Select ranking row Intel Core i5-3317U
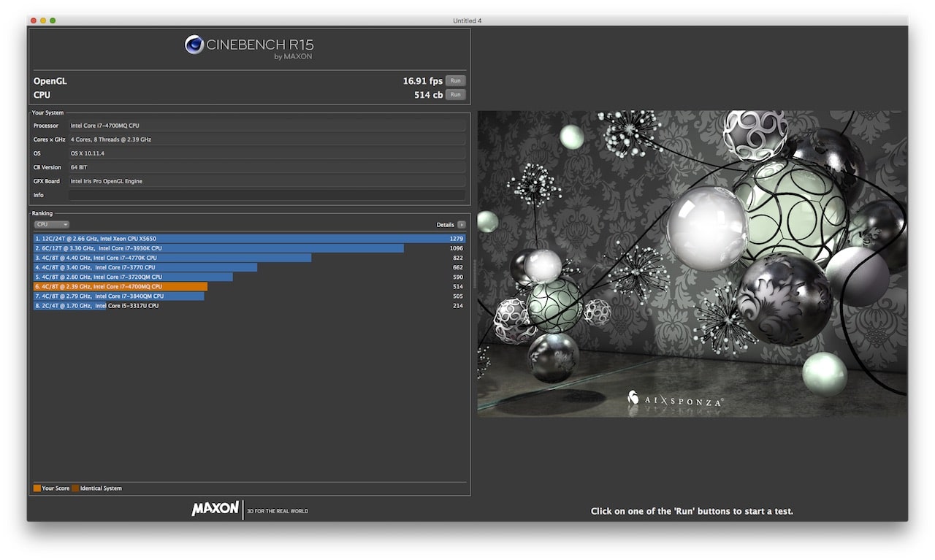The width and height of the screenshot is (935, 560). tap(249, 306)
